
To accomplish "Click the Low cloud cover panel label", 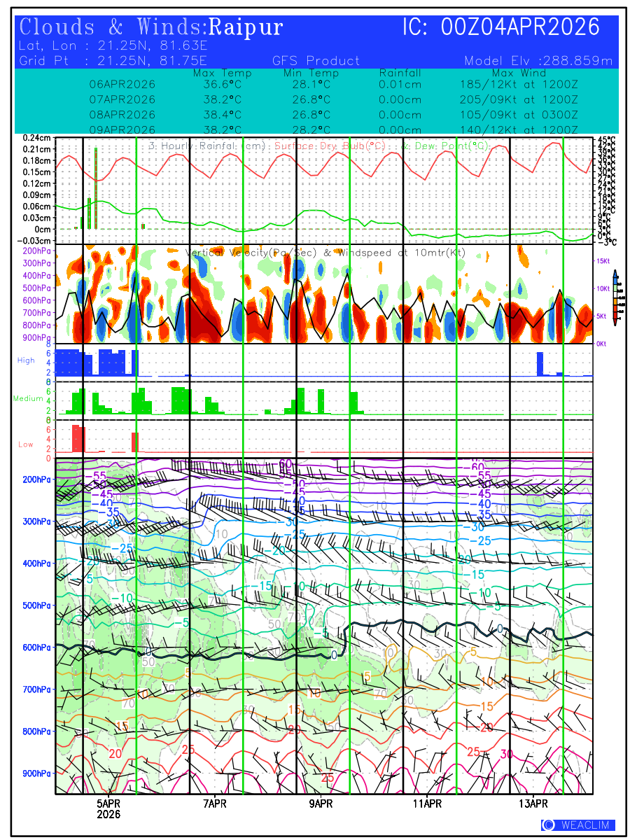I will click(x=26, y=444).
